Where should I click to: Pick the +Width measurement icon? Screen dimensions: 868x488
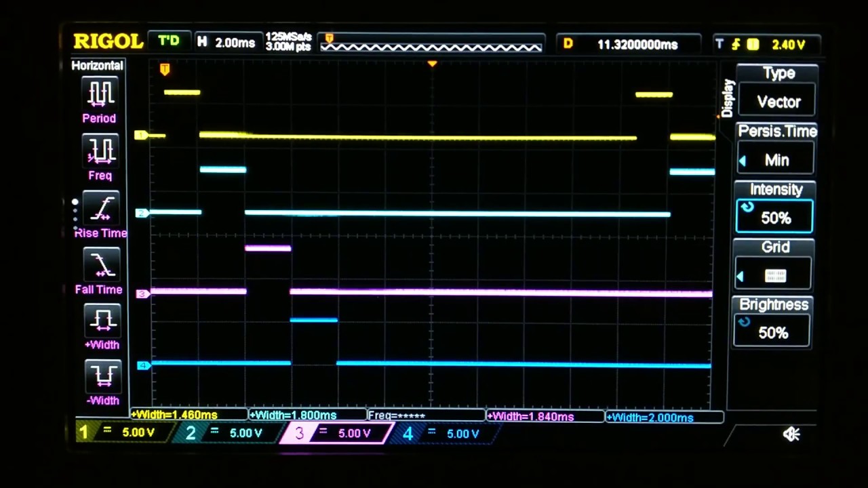pos(102,319)
